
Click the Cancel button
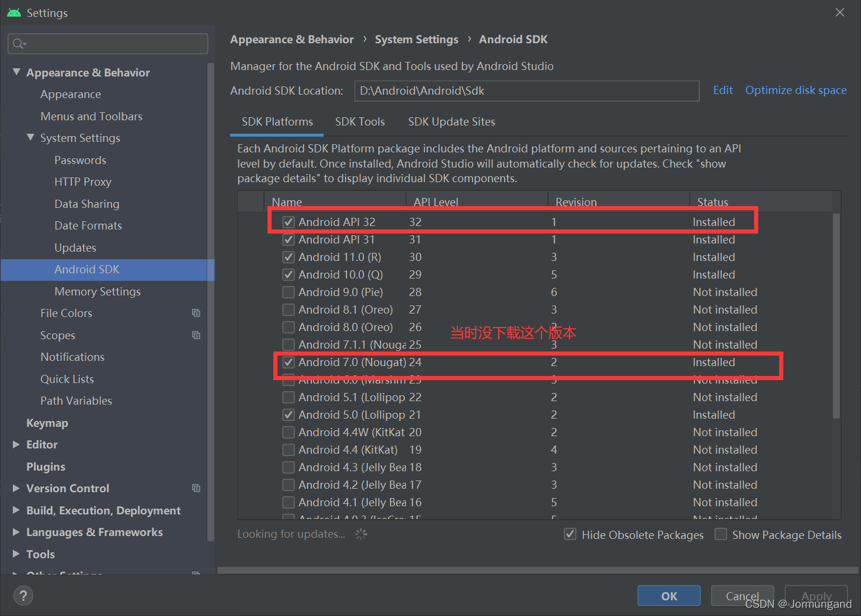coord(742,596)
